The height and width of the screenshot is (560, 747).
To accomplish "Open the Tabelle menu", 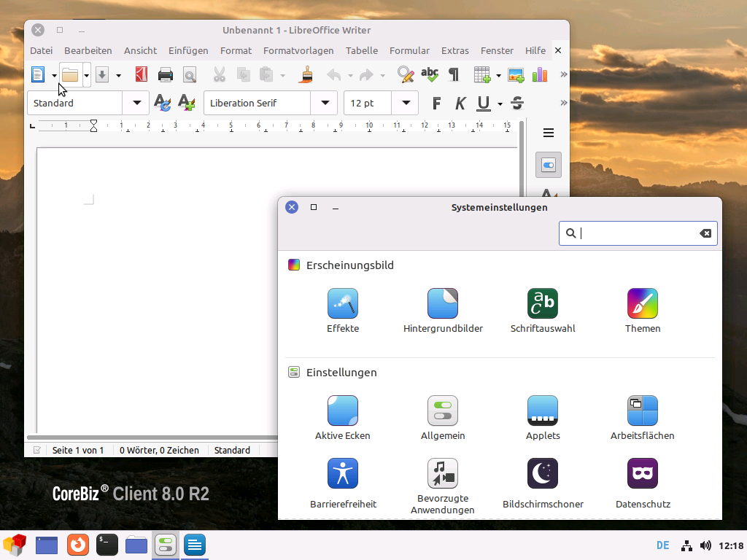I will coord(362,50).
